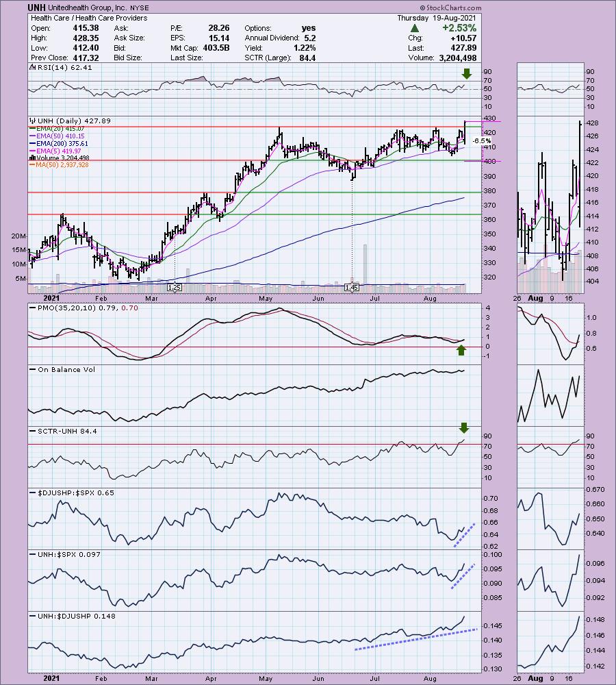Click the May label under the price chart
The image size is (616, 685).
point(266,299)
